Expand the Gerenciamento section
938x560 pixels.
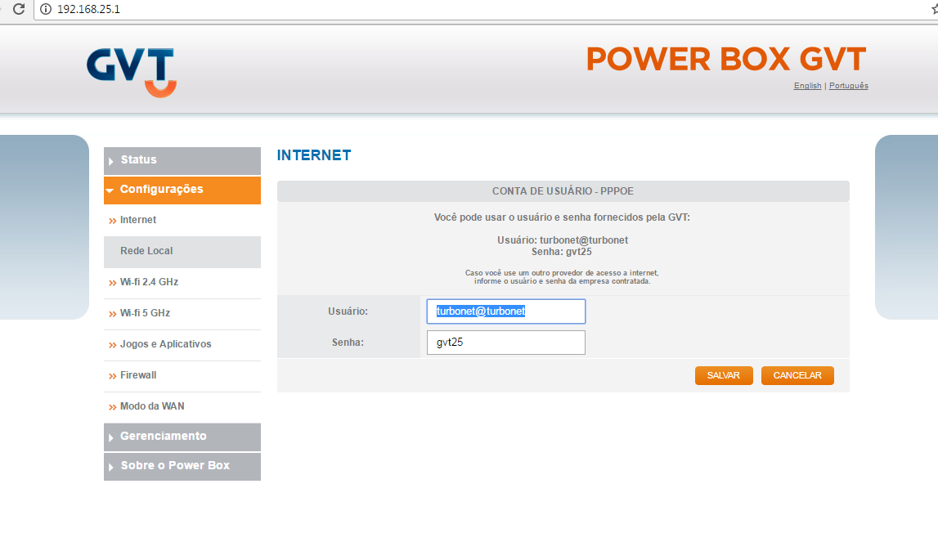tap(182, 437)
